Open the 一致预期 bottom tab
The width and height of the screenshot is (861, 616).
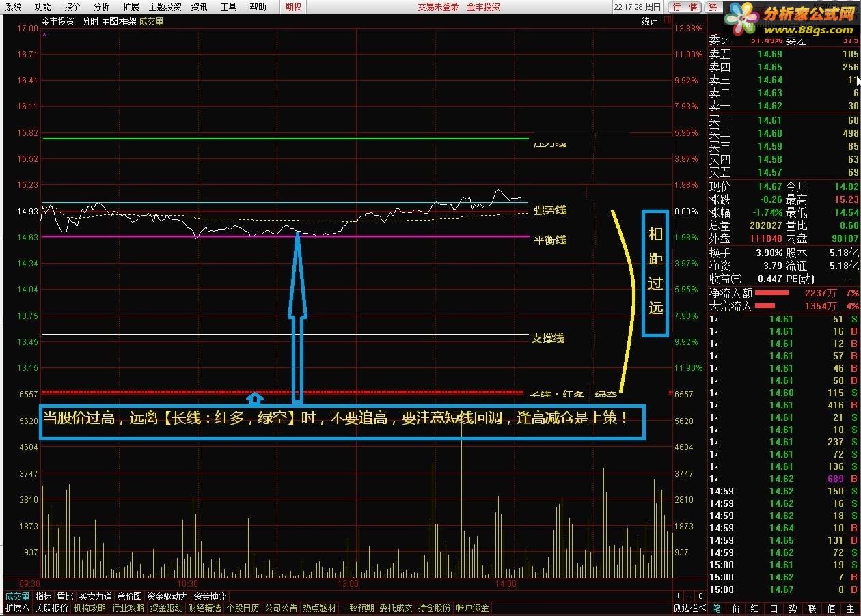[358, 608]
